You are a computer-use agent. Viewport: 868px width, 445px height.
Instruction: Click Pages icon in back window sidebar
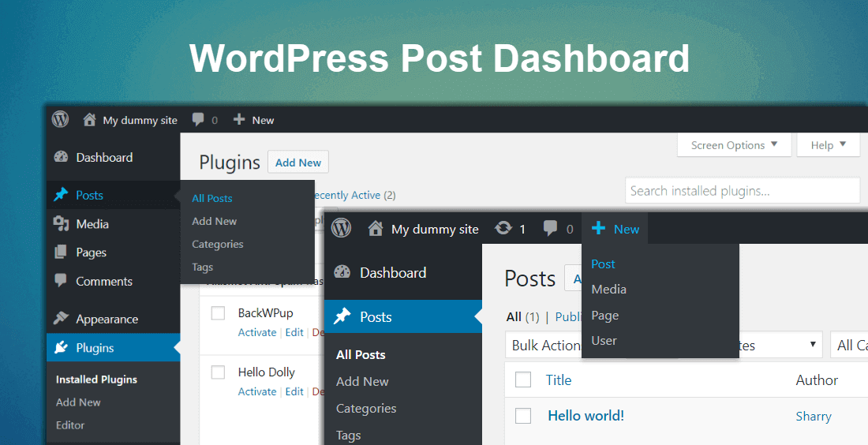pyautogui.click(x=61, y=252)
